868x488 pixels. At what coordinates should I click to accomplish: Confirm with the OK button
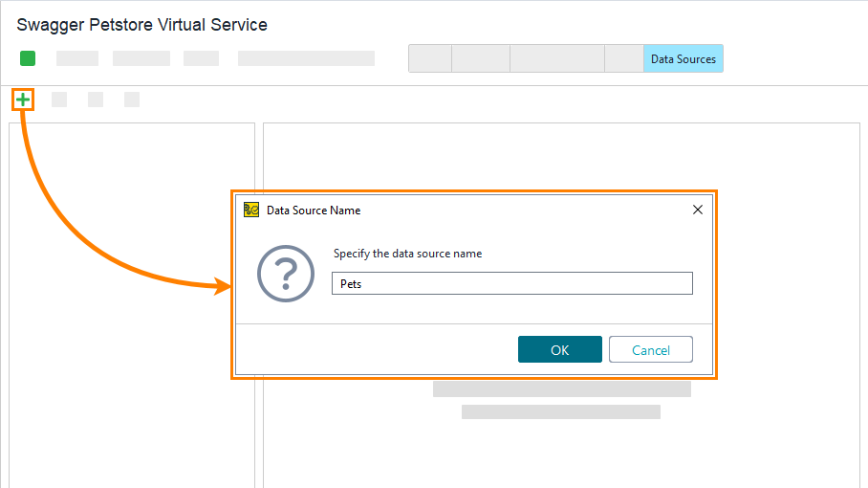pyautogui.click(x=559, y=349)
